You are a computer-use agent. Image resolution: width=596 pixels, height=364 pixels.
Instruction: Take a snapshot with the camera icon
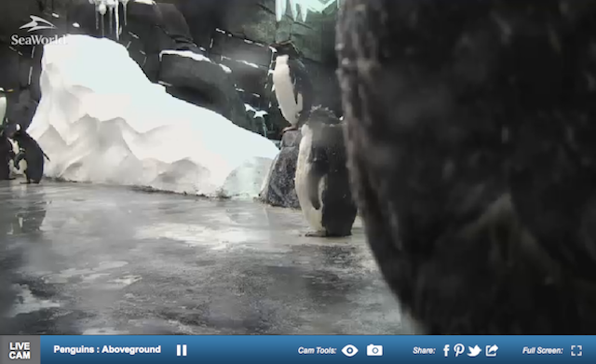click(x=374, y=350)
